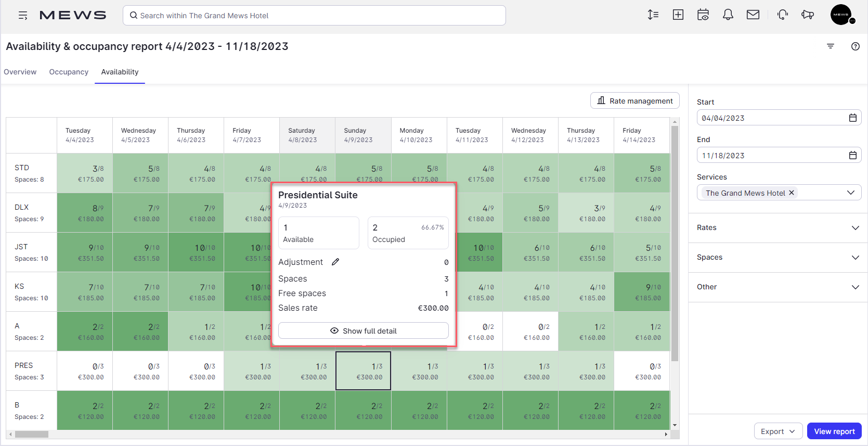Click the plus-square create new icon
868x446 pixels.
point(678,15)
